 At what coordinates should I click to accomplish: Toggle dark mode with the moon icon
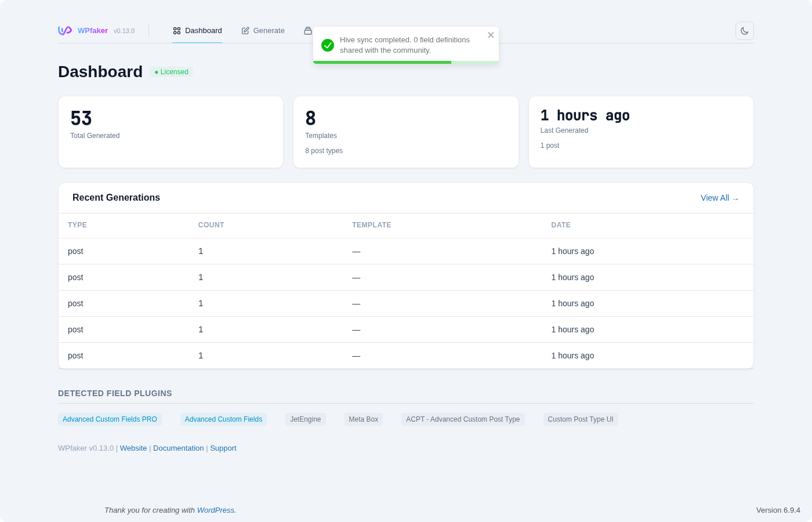pyautogui.click(x=744, y=30)
